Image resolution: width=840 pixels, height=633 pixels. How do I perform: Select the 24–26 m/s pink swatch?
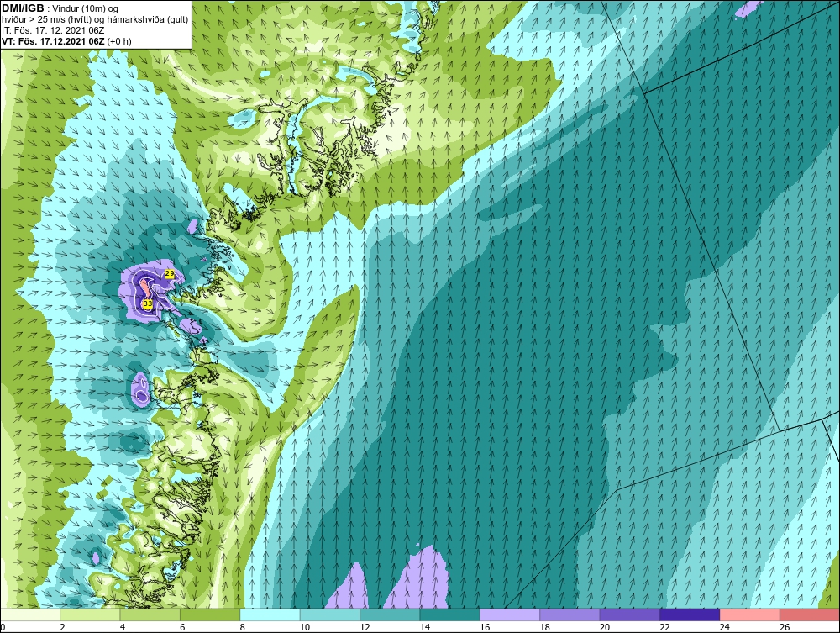coord(750,615)
